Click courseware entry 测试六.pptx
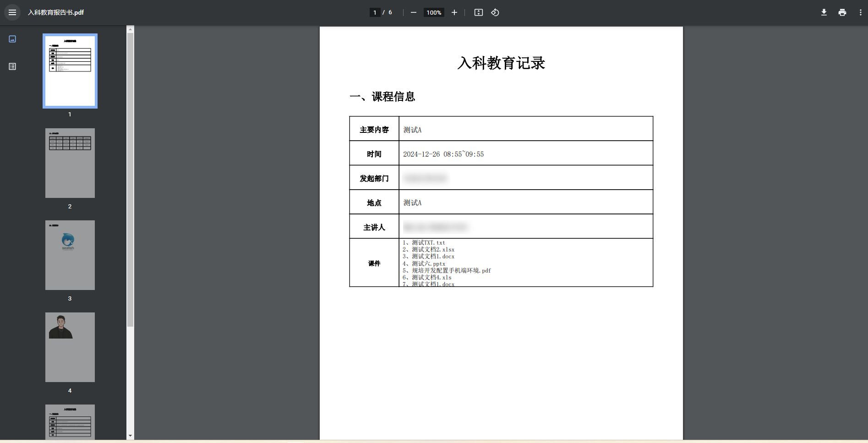868x443 pixels. 424,264
